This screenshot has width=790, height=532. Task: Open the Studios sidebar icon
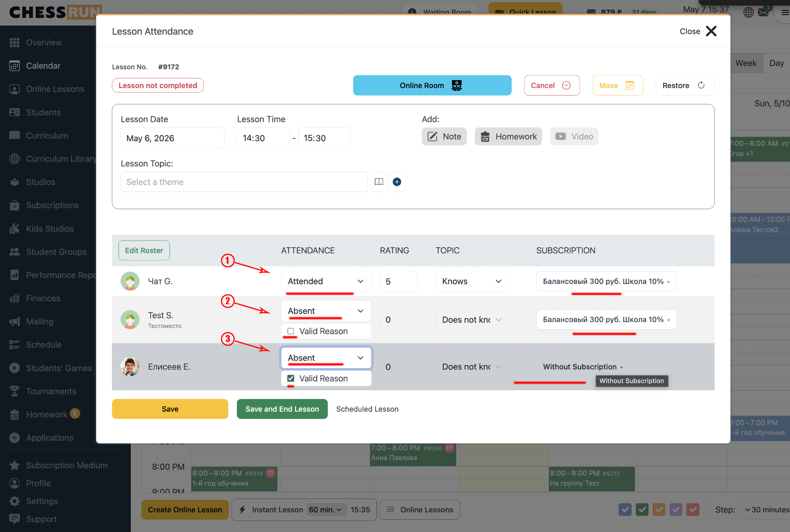click(15, 182)
